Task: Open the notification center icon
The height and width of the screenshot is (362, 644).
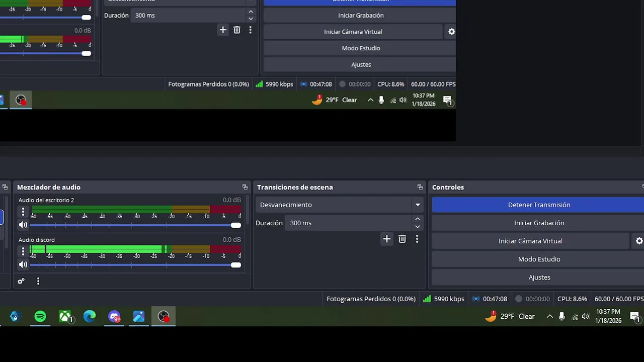Action: click(635, 316)
